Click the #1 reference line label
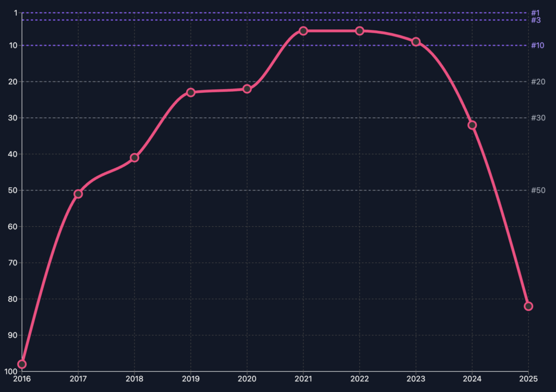 (535, 13)
